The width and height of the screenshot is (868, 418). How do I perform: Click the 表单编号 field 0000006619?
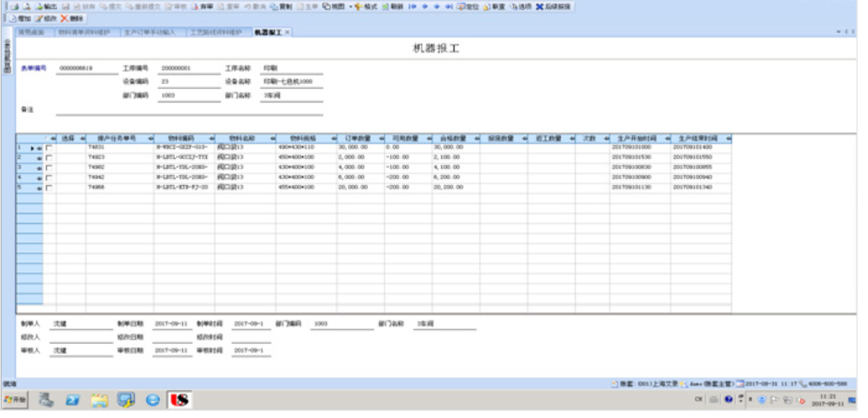pos(87,68)
